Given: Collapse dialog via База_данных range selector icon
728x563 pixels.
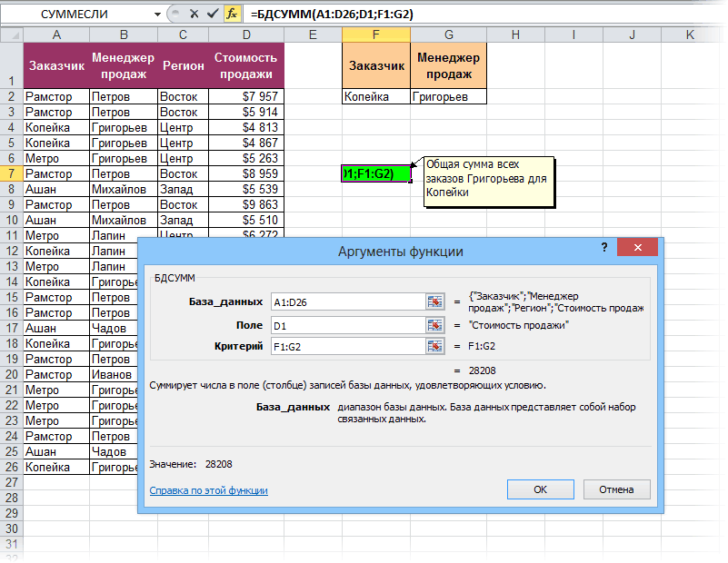Looking at the screenshot, I should point(434,302).
